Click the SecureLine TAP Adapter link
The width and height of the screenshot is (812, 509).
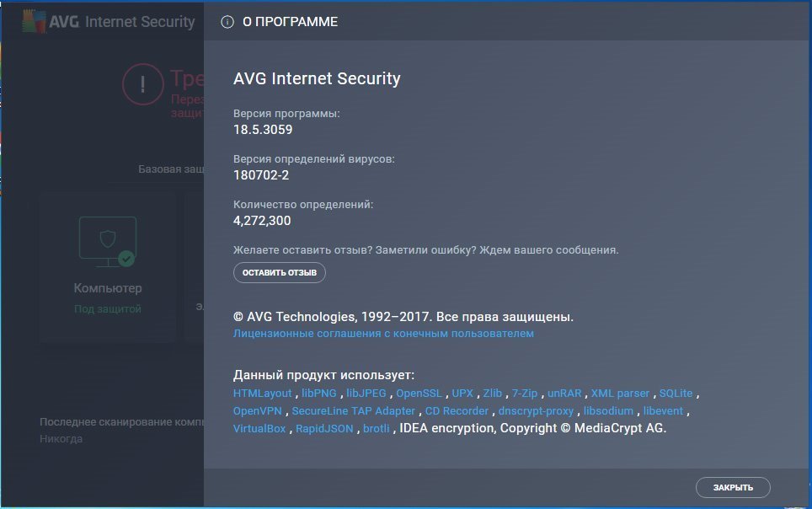pyautogui.click(x=353, y=411)
